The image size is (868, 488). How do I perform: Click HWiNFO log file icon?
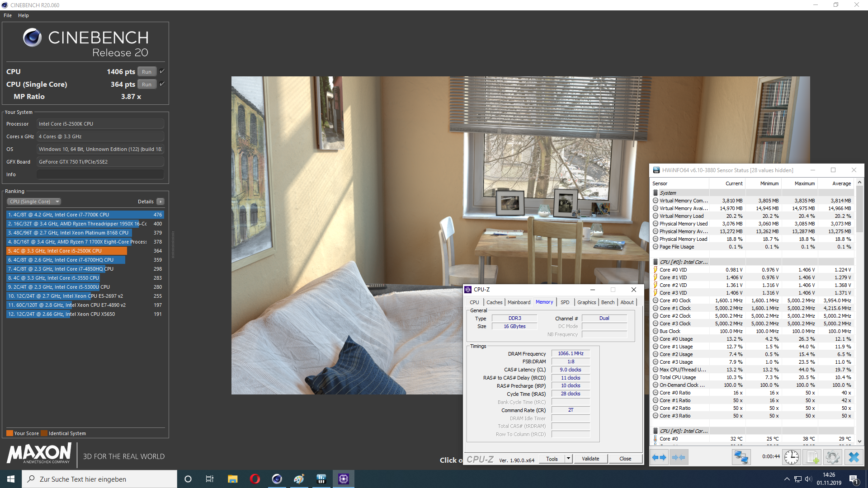click(x=812, y=457)
